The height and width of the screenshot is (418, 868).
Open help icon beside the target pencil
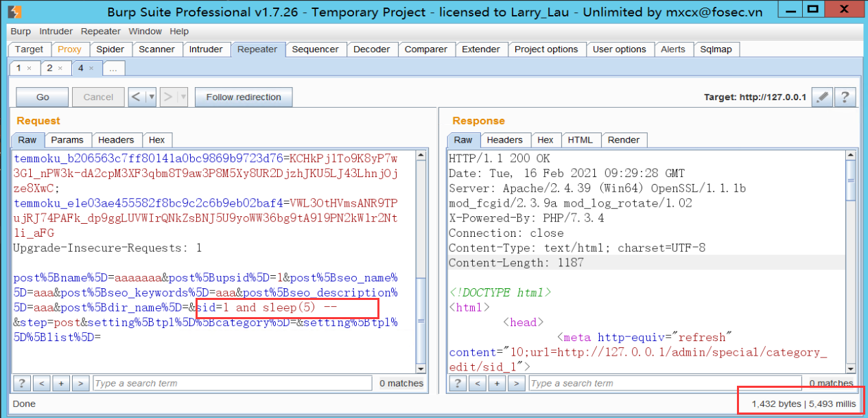845,97
